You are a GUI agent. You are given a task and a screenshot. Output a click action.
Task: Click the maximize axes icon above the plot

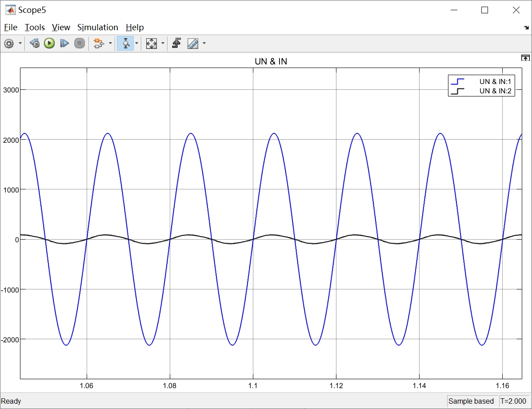[525, 58]
